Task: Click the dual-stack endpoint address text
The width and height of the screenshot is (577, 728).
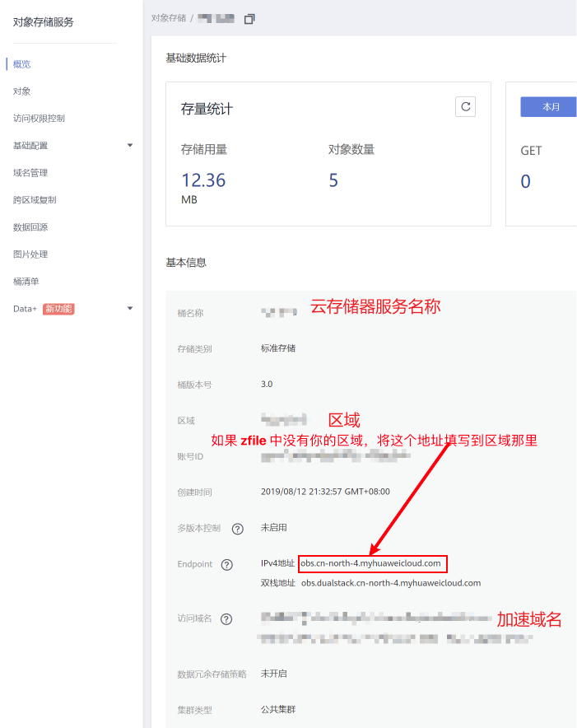Action: (x=390, y=583)
